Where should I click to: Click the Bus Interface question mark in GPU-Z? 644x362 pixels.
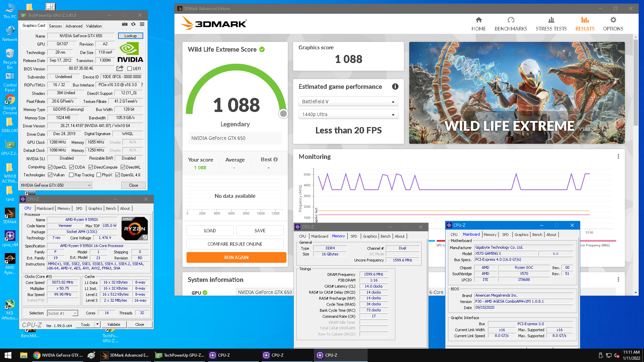(x=142, y=85)
